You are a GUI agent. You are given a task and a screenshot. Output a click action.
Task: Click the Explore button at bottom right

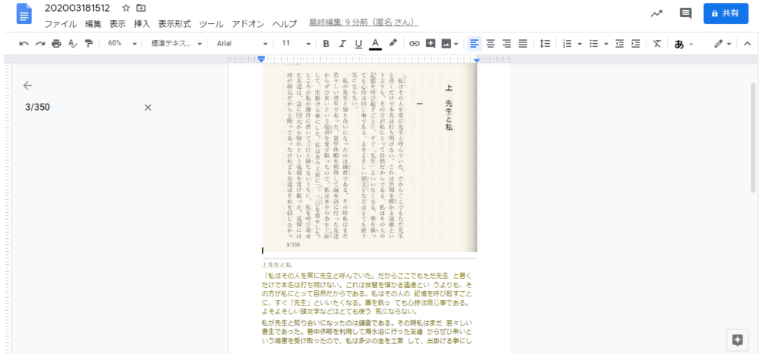coord(737,340)
